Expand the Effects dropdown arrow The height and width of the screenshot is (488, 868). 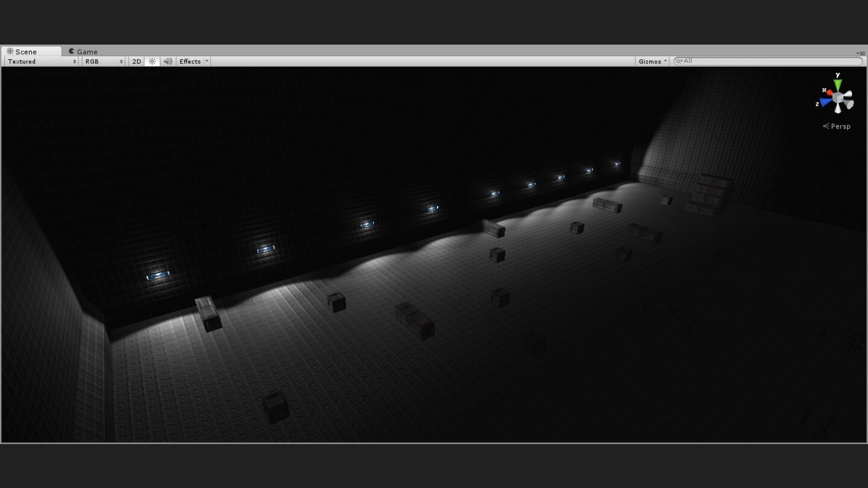click(207, 61)
